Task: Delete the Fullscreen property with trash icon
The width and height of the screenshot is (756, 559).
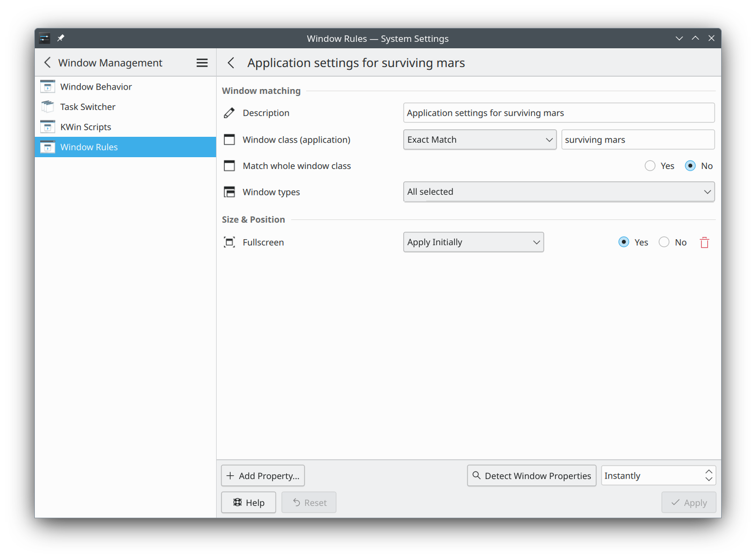Action: pyautogui.click(x=705, y=242)
